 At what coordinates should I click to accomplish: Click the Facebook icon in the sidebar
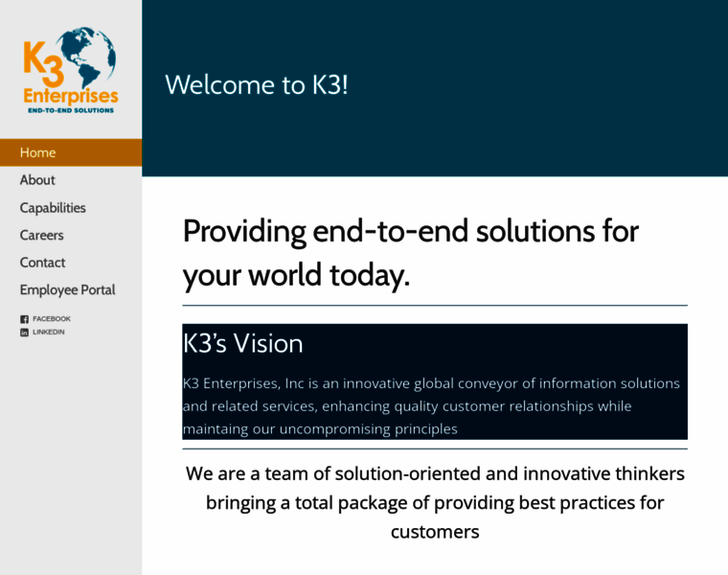coord(24,319)
